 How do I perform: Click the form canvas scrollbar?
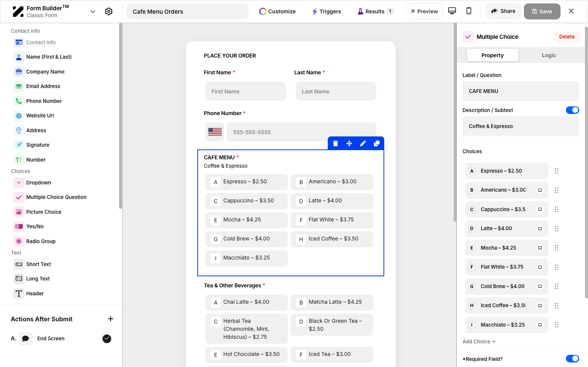[x=455, y=122]
